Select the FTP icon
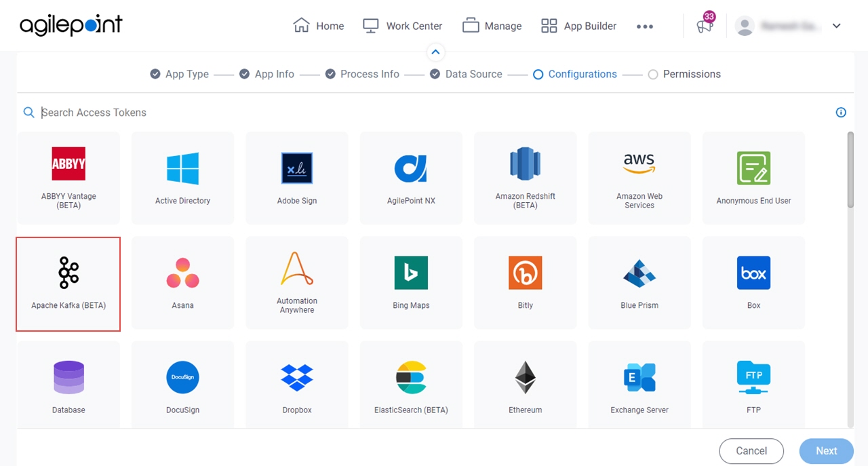The image size is (868, 466). coord(754,377)
